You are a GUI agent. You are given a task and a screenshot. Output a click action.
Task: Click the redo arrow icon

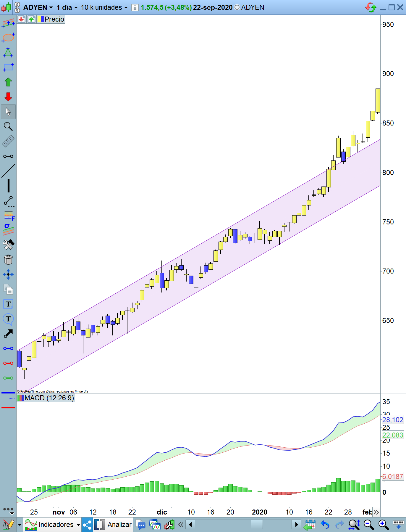(339, 525)
